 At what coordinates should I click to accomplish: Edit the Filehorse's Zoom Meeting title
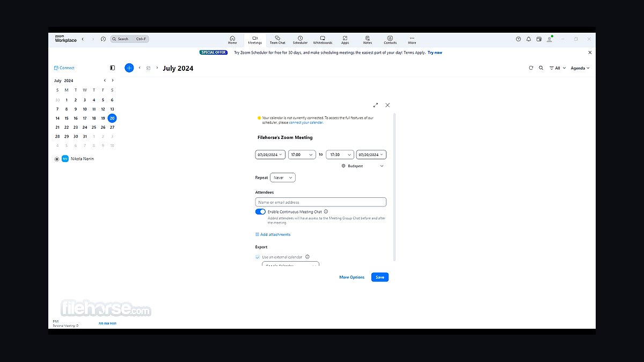(285, 137)
